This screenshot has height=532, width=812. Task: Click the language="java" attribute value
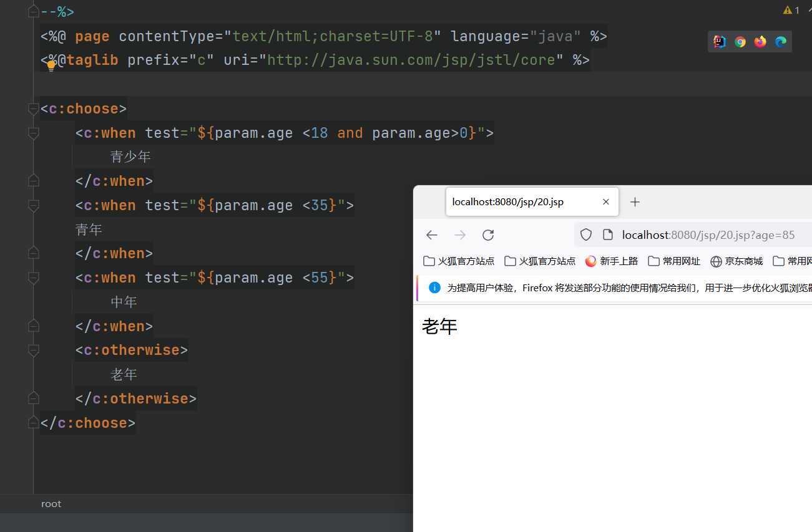(555, 36)
